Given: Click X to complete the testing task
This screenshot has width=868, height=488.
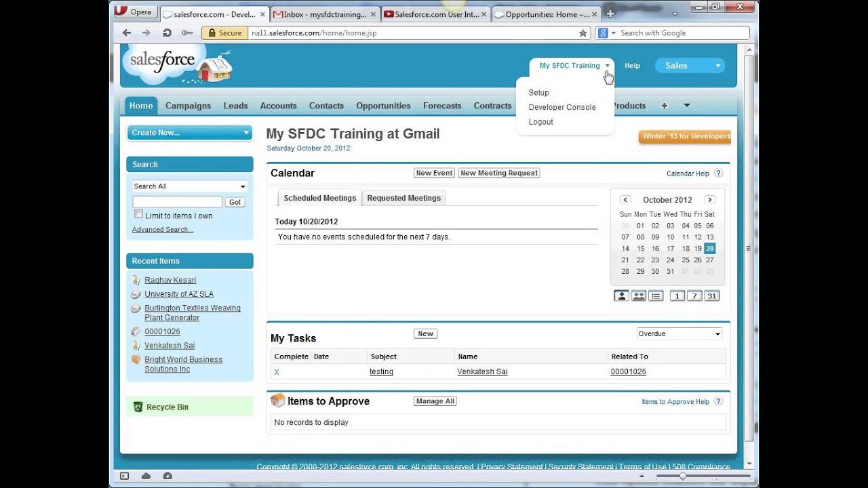Looking at the screenshot, I should (277, 372).
